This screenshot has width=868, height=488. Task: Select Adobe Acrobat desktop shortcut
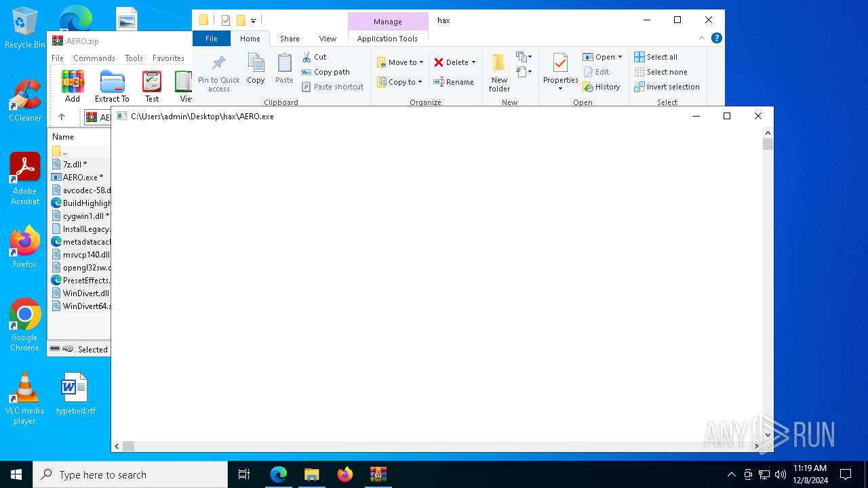(25, 179)
